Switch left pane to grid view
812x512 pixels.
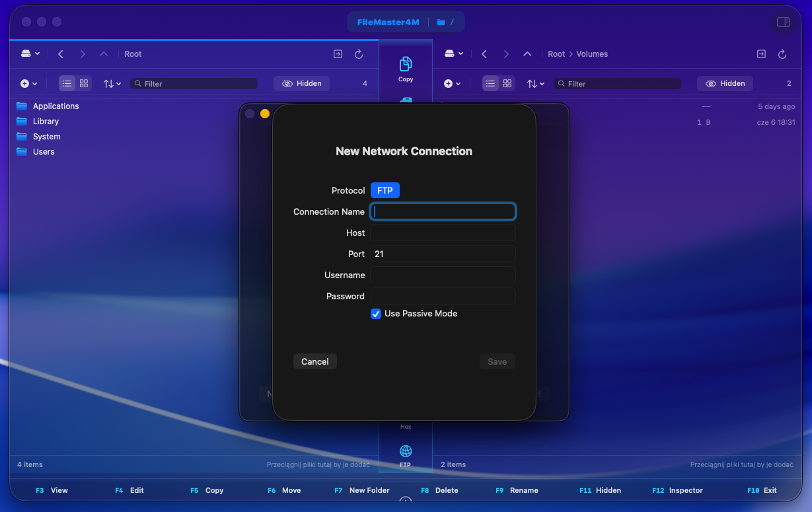(x=84, y=84)
